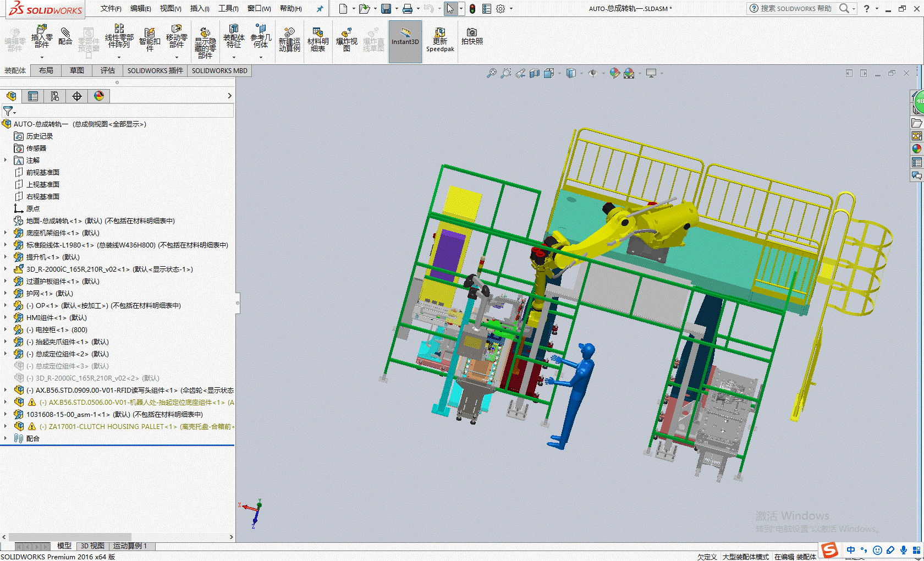Expand the 注解 tree node
924x561 pixels.
point(5,160)
